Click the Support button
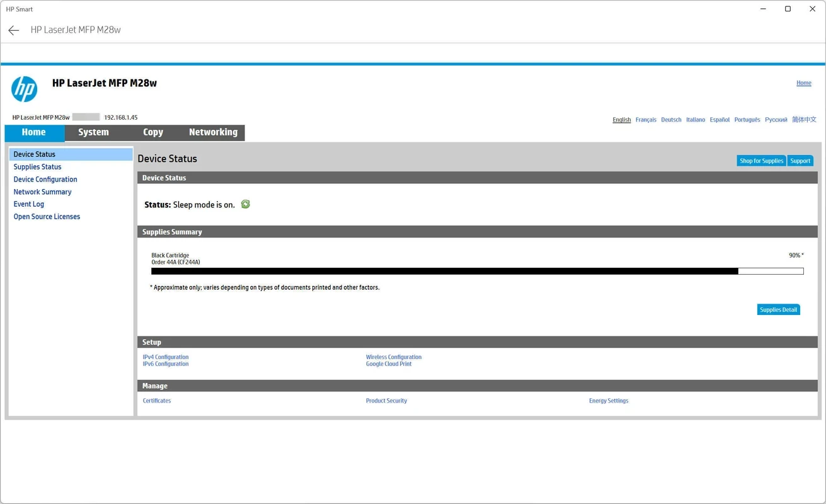Viewport: 826px width, 504px height. pos(800,161)
